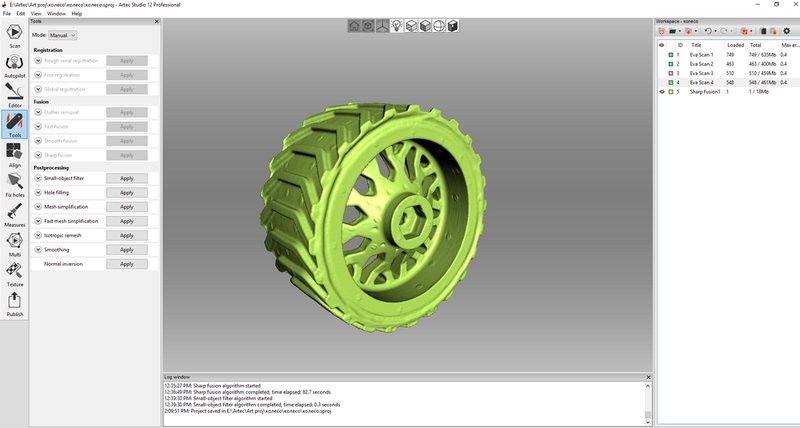Open the Scan panel from sidebar
The width and height of the screenshot is (800, 428).
click(14, 34)
